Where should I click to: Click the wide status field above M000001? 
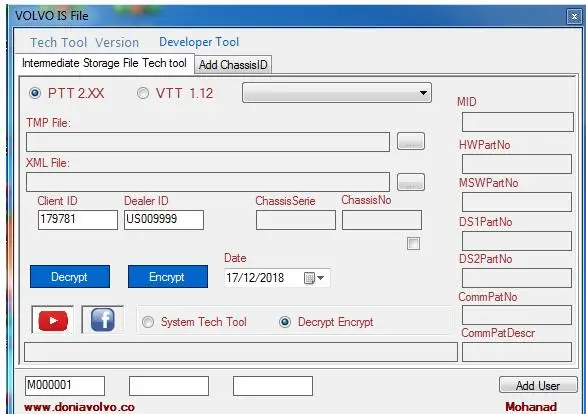[241, 352]
